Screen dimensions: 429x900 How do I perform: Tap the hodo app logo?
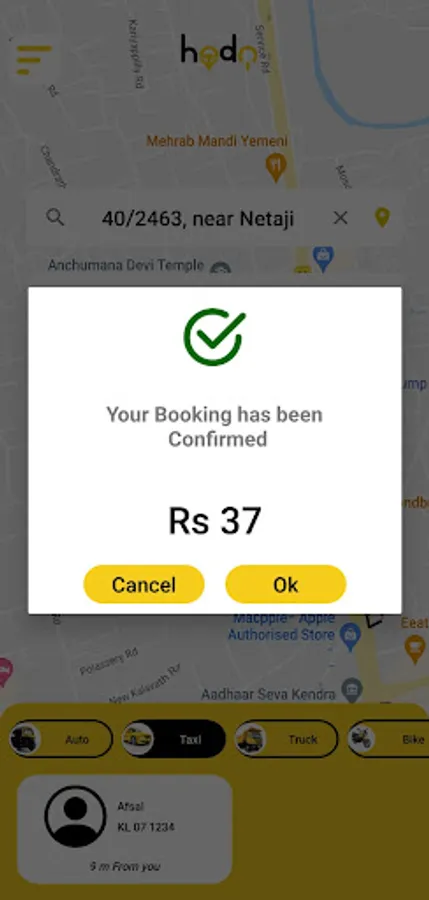[218, 52]
